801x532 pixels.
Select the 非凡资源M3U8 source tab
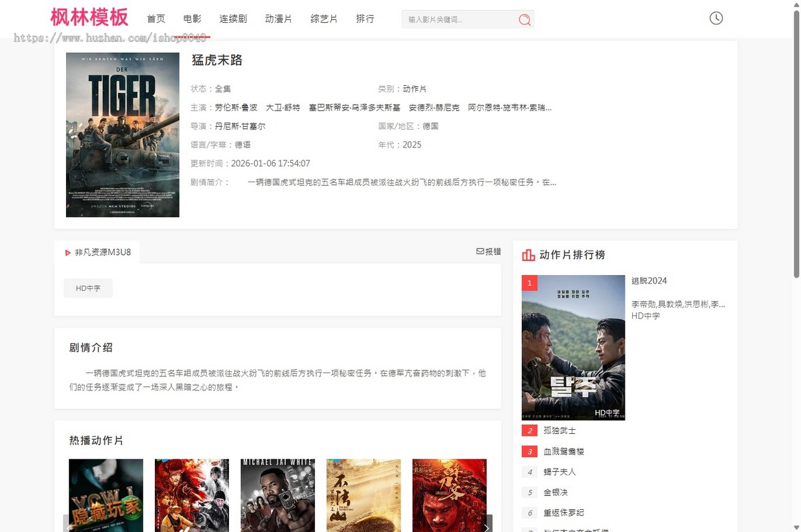97,252
